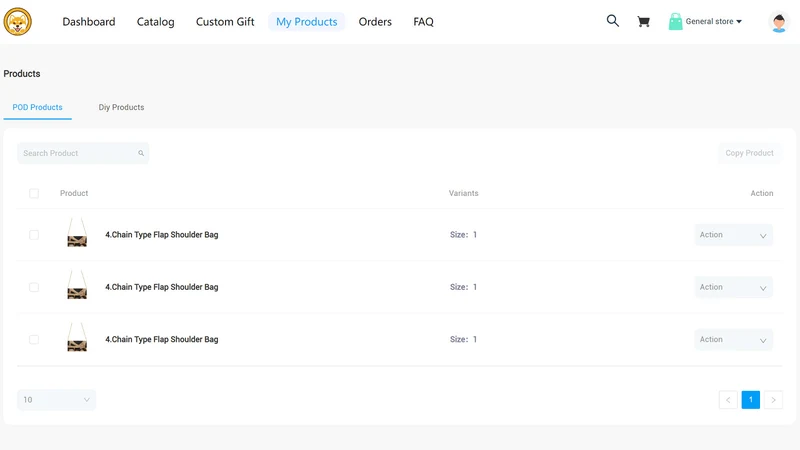Image resolution: width=800 pixels, height=450 pixels.
Task: Open second shoulder bag product thumbnail
Action: point(77,285)
